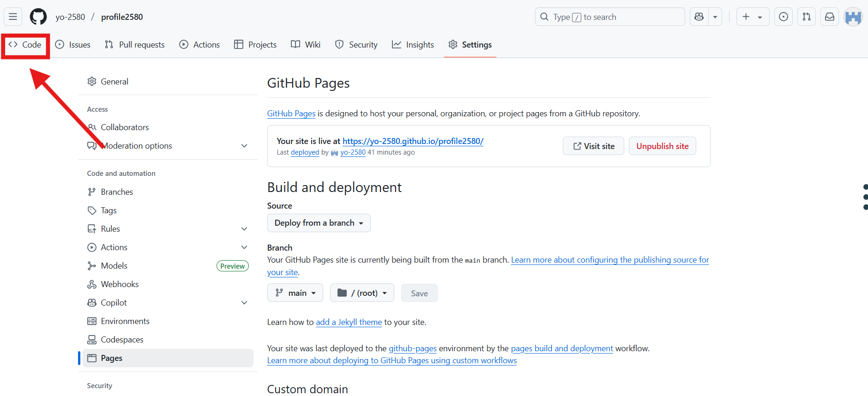Open the publishing source learn more link
This screenshot has height=396, width=868.
click(610, 260)
